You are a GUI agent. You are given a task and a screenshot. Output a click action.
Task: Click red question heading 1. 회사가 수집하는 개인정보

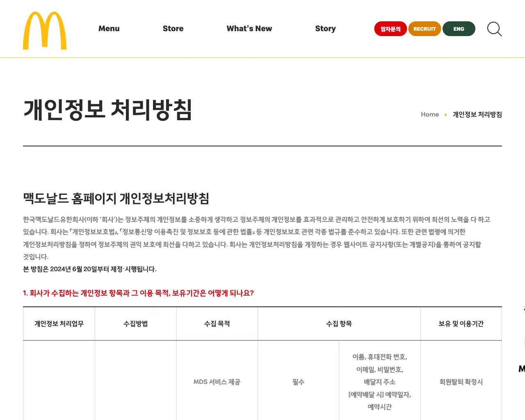pyautogui.click(x=138, y=293)
